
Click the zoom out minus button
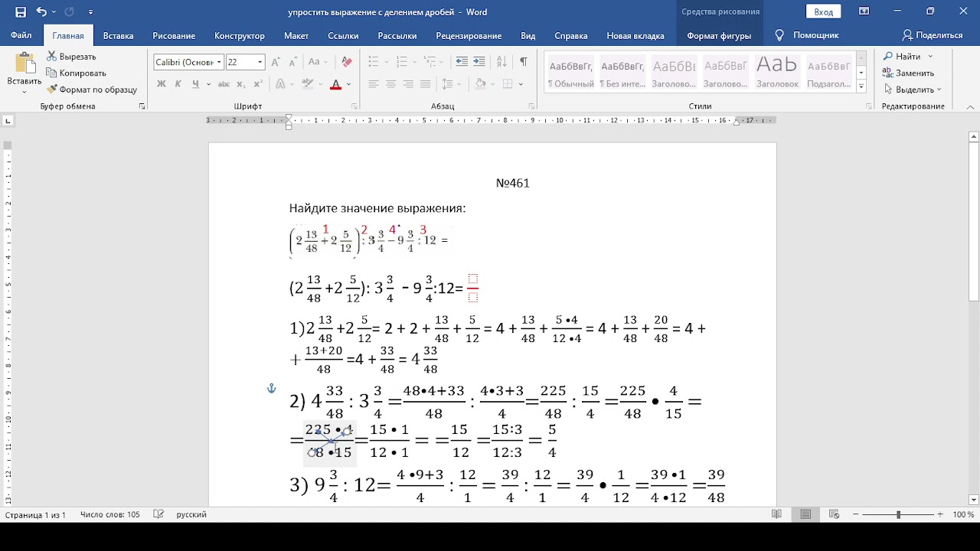[856, 515]
